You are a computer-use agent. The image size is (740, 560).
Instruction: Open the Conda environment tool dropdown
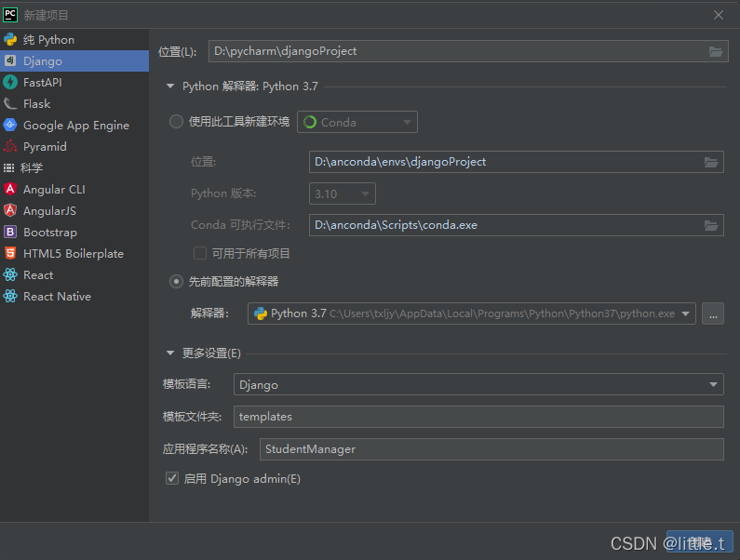[x=357, y=122]
